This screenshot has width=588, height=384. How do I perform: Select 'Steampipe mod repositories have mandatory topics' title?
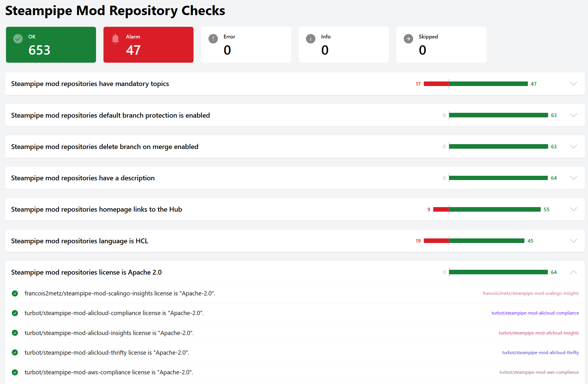tap(90, 84)
